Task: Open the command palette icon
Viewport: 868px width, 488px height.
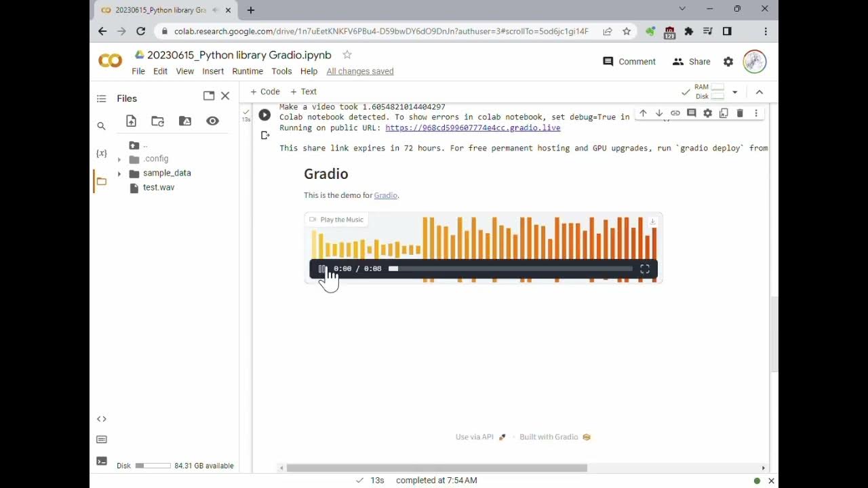Action: pyautogui.click(x=102, y=439)
